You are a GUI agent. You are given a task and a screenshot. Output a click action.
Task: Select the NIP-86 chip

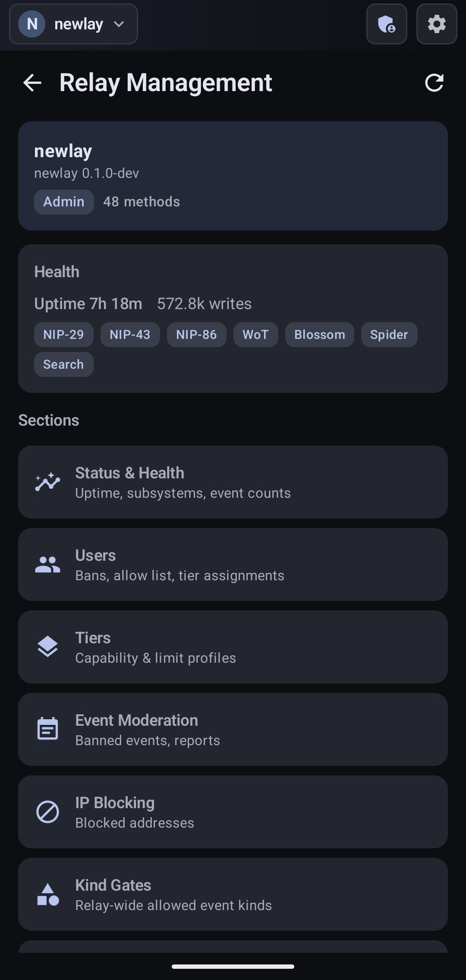(x=197, y=335)
